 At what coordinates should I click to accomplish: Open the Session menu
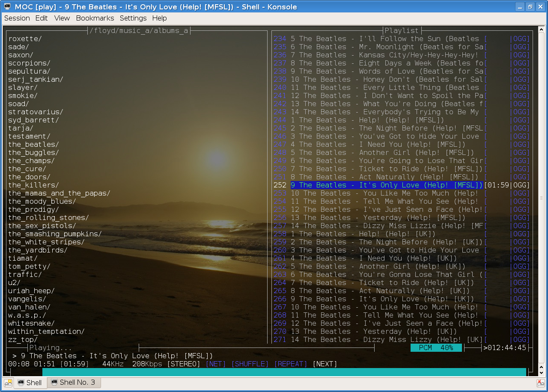coord(17,18)
